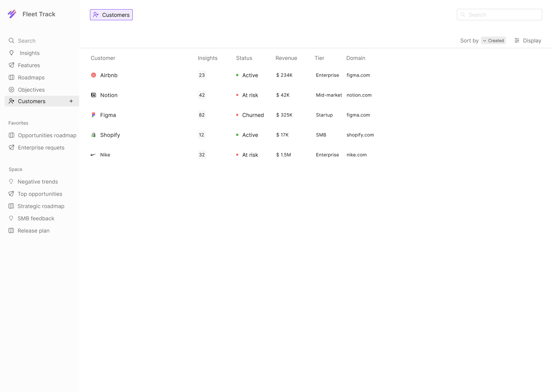
Task: Click the Airbnb company logo icon
Action: tap(93, 75)
